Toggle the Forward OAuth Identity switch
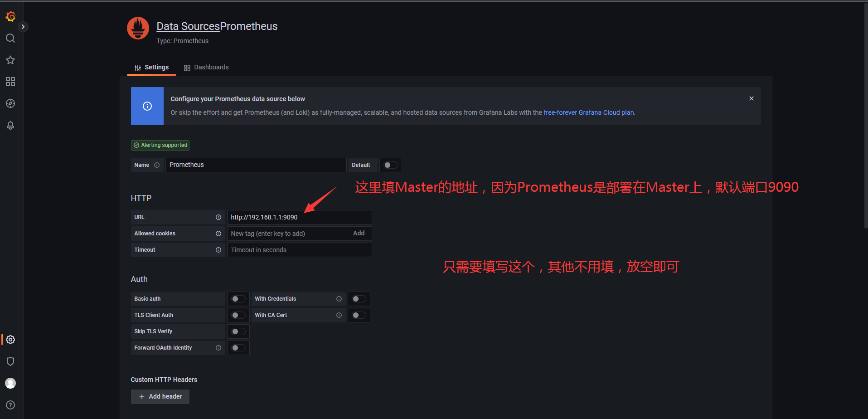The width and height of the screenshot is (868, 419). (x=238, y=348)
